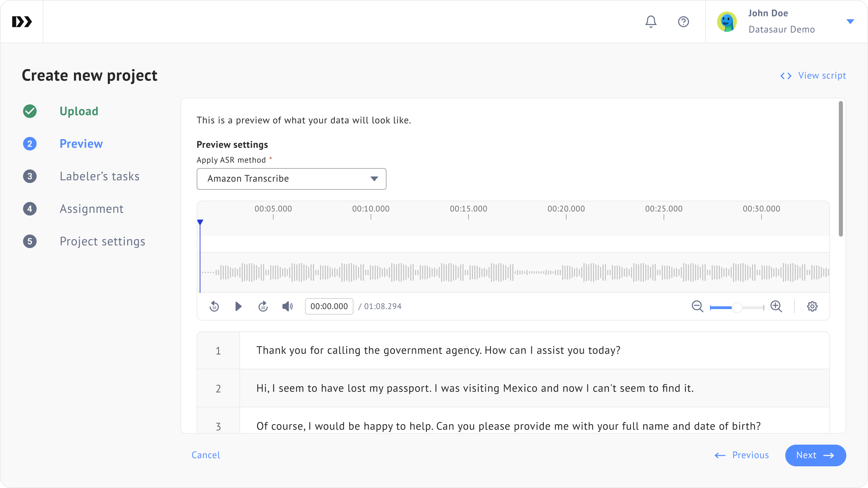Click the waveform zoom slider handle
868x488 pixels.
(736, 308)
